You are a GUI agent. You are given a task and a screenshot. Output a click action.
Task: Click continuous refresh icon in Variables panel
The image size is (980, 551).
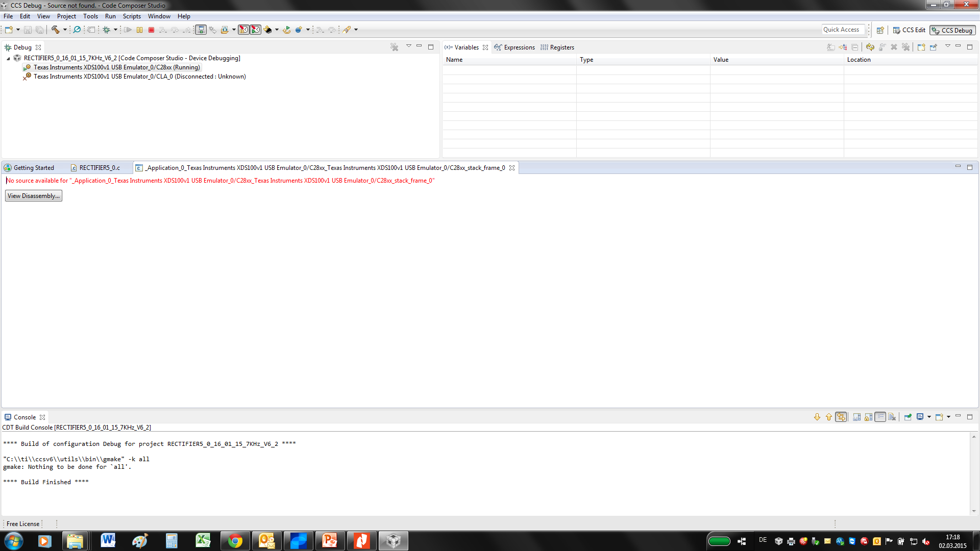click(x=870, y=47)
